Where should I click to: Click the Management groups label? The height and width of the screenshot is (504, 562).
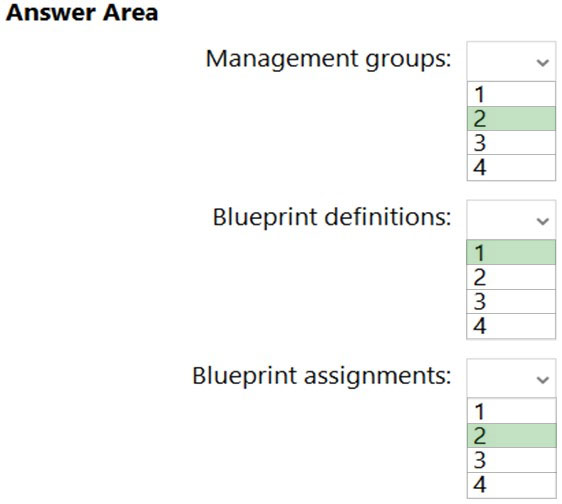328,60
